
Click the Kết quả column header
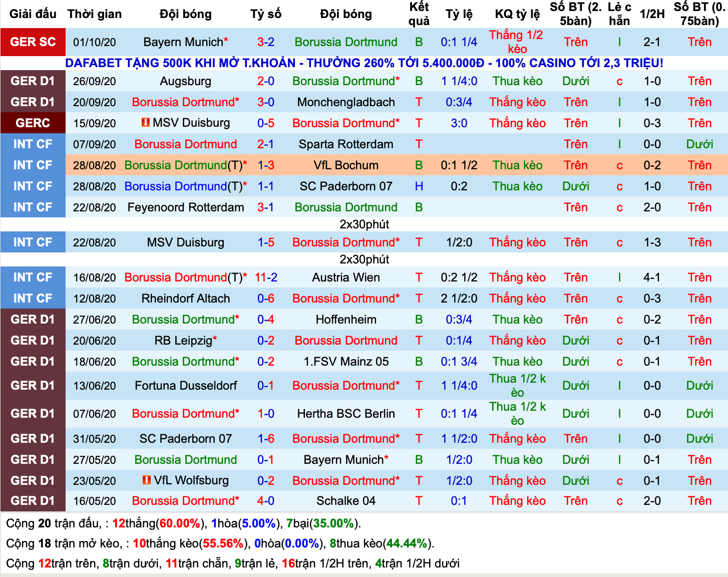coord(419,14)
